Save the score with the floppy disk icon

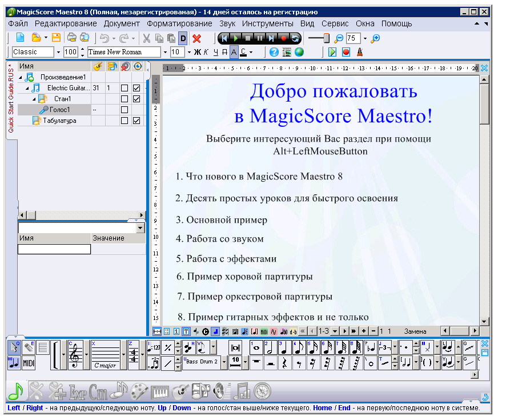(x=56, y=38)
